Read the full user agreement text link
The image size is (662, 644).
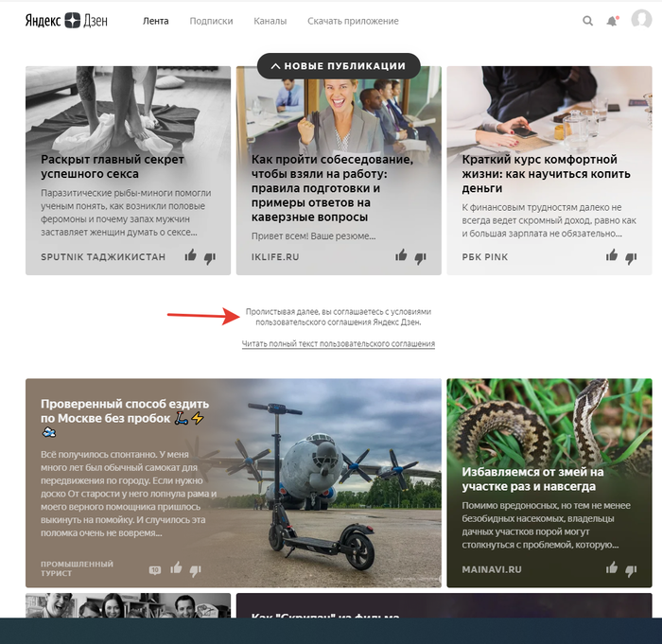click(x=339, y=344)
